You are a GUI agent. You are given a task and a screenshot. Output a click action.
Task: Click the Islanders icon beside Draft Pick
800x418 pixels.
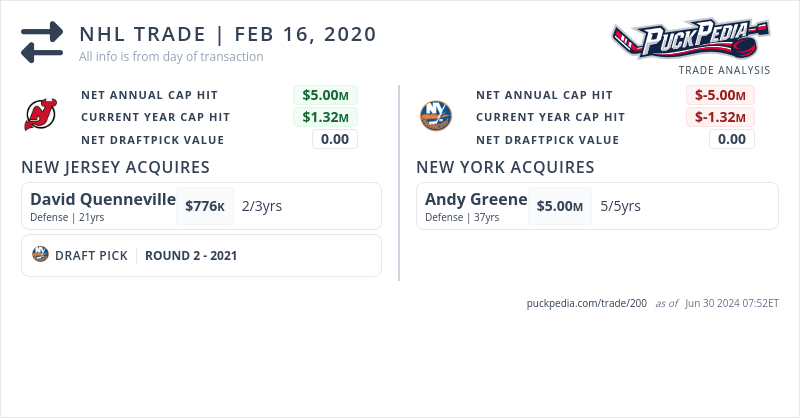click(x=40, y=254)
